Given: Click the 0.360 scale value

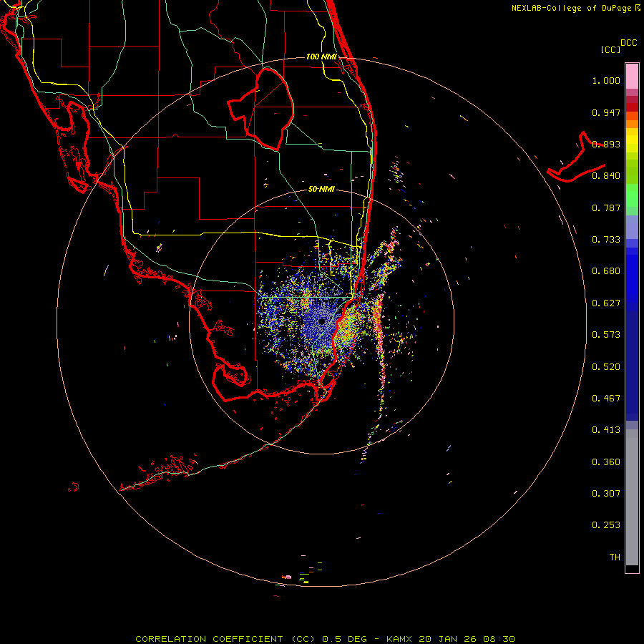Looking at the screenshot, I should (606, 462).
